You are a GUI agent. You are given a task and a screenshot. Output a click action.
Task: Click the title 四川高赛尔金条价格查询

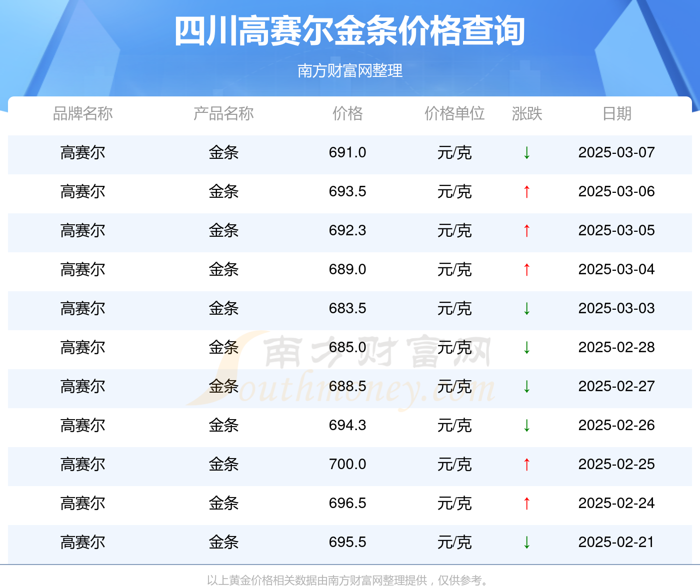click(x=350, y=31)
